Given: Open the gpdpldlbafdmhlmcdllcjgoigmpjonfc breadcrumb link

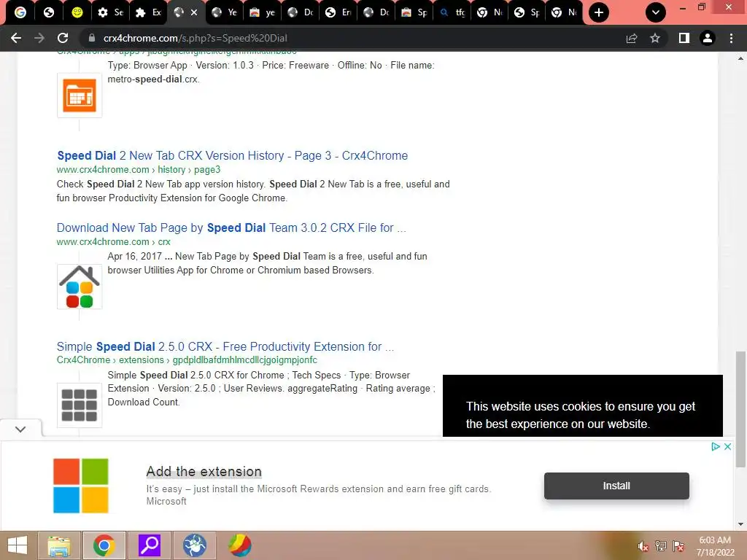Looking at the screenshot, I should coord(244,360).
